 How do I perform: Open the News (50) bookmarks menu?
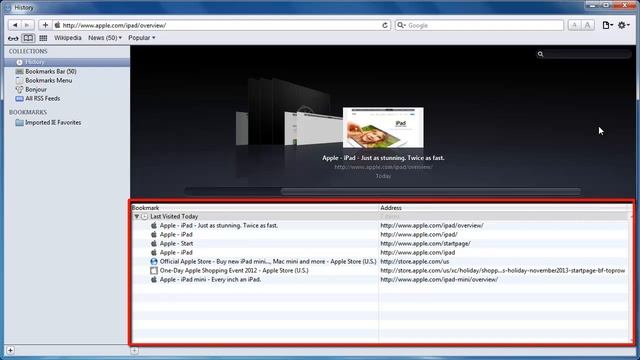tap(105, 38)
